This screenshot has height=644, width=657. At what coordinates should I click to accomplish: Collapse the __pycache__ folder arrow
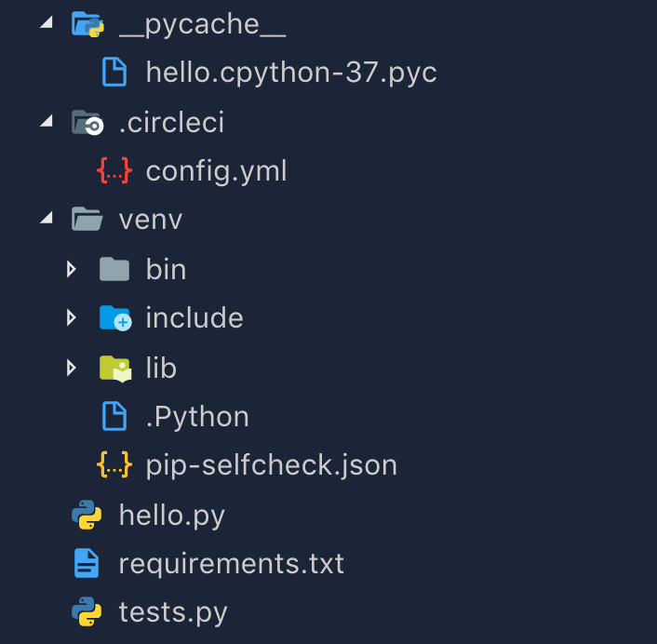pyautogui.click(x=47, y=21)
